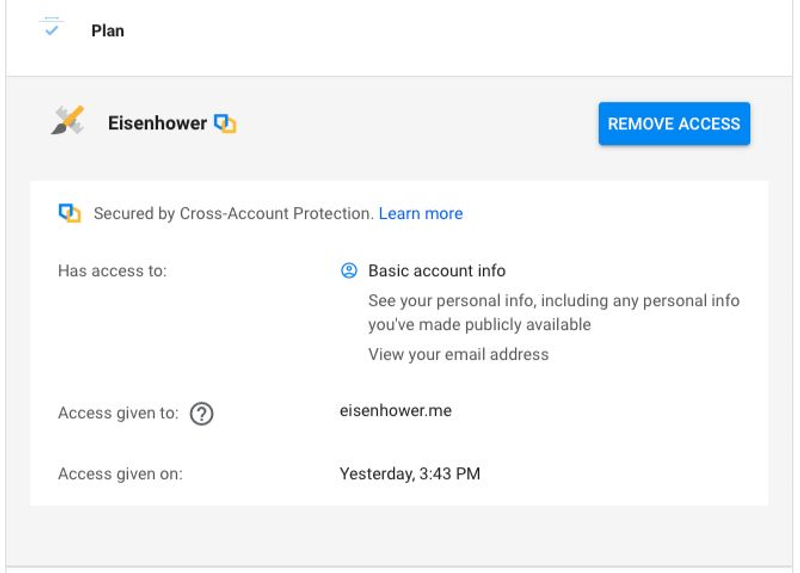Click Cross-Account Protection badge beside Eisenhower

click(x=225, y=123)
